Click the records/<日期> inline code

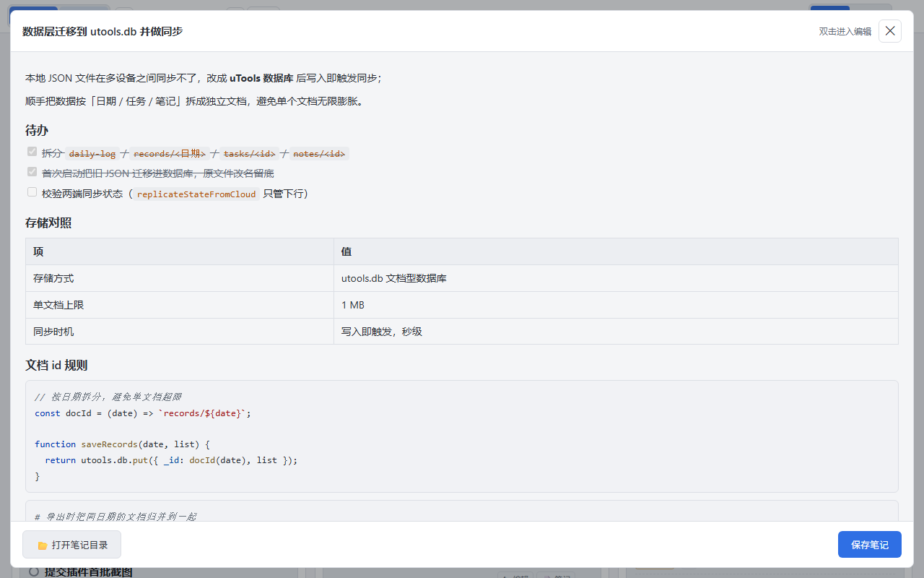pyautogui.click(x=170, y=154)
